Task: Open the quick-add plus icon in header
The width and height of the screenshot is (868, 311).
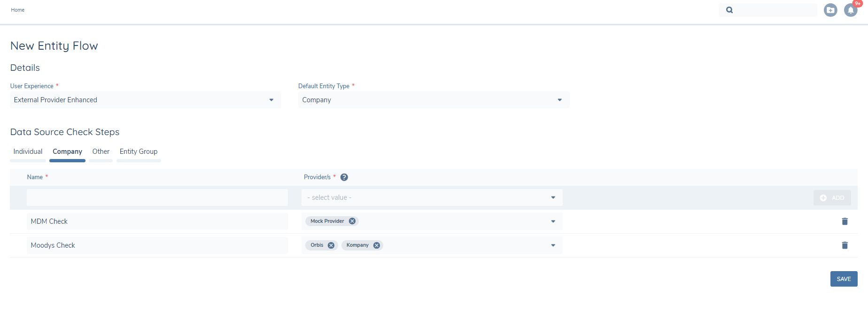Action: [830, 10]
